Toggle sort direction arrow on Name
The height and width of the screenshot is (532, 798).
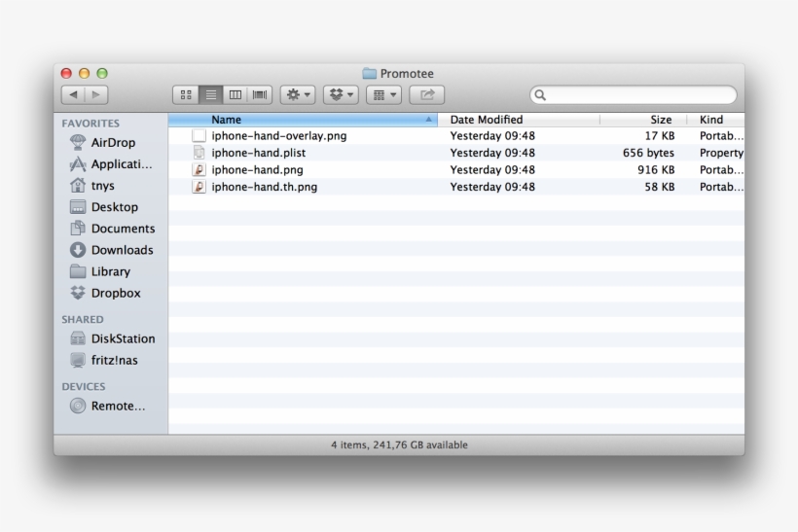click(428, 120)
